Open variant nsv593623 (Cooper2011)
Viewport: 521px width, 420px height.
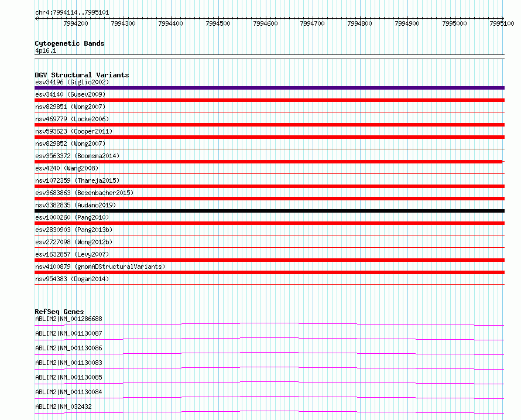pos(74,131)
